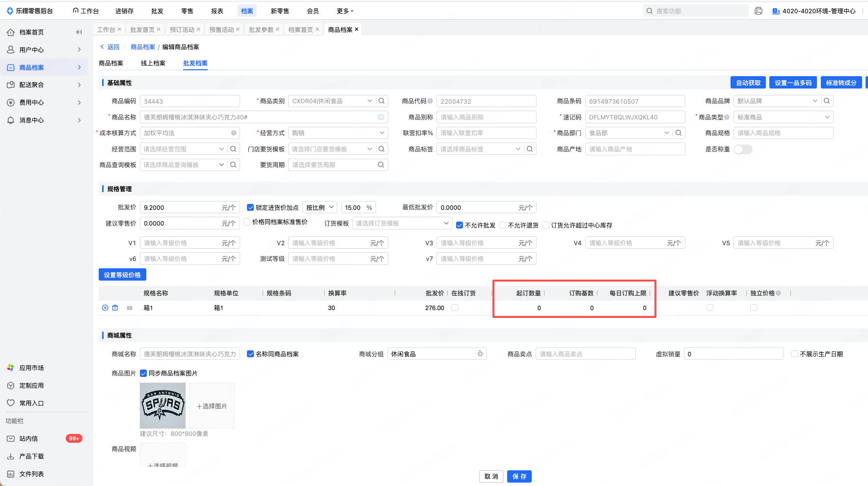Click the add row plus icon for 箱1

(105, 308)
